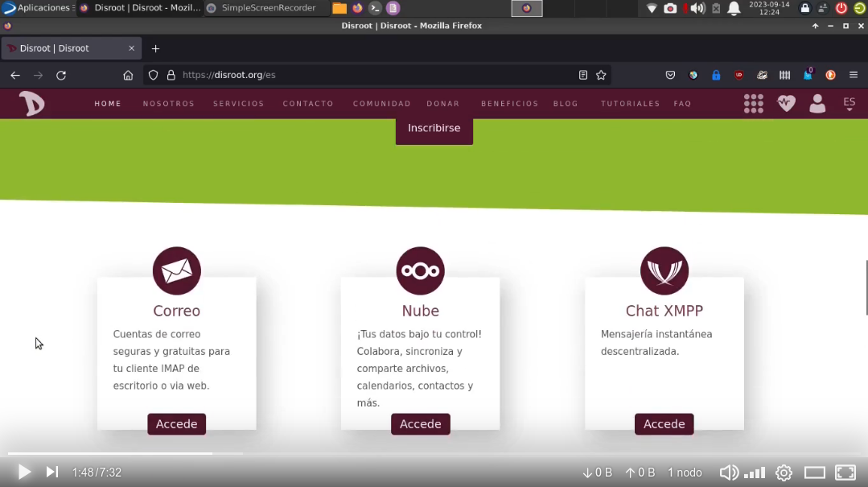Open the COMUNIDAD menu item
The image size is (868, 487).
point(382,104)
